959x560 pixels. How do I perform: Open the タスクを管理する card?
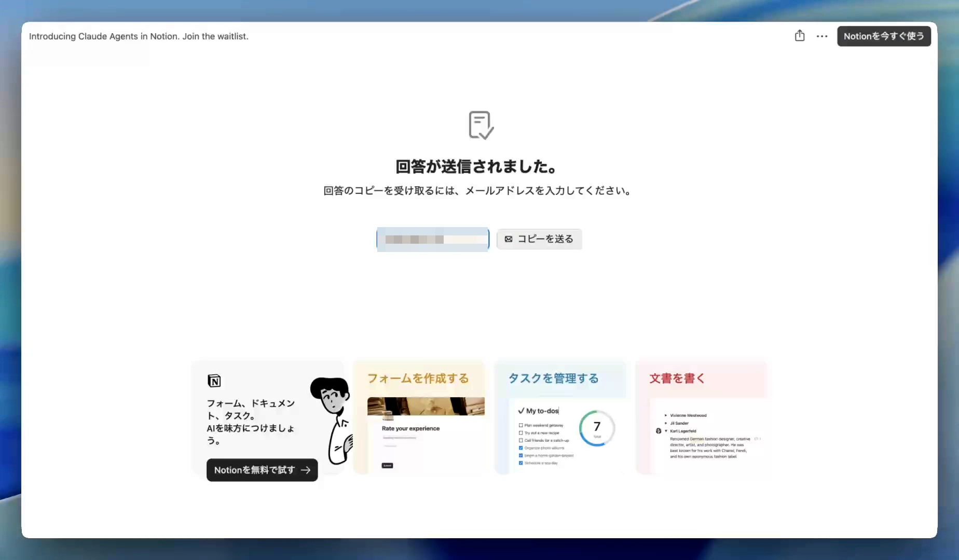[x=560, y=417]
